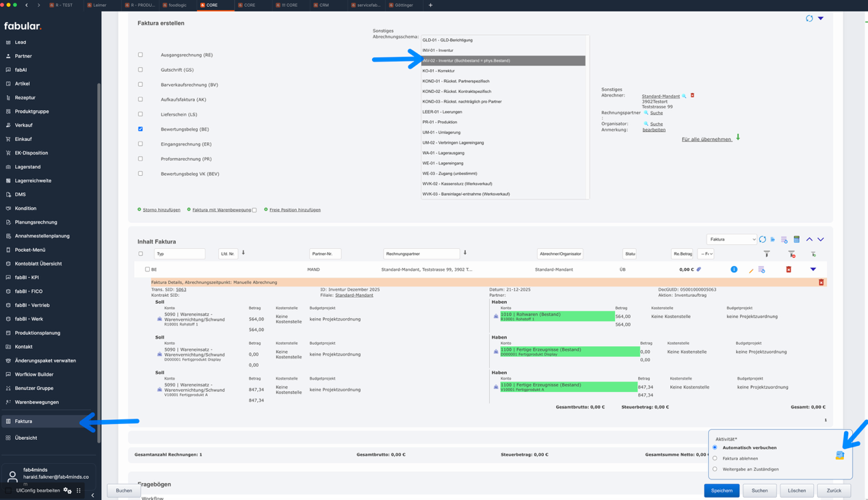This screenshot has height=500, width=868.
Task: Click the paperclip attachment icon beside 0,00 €
Action: [698, 269]
